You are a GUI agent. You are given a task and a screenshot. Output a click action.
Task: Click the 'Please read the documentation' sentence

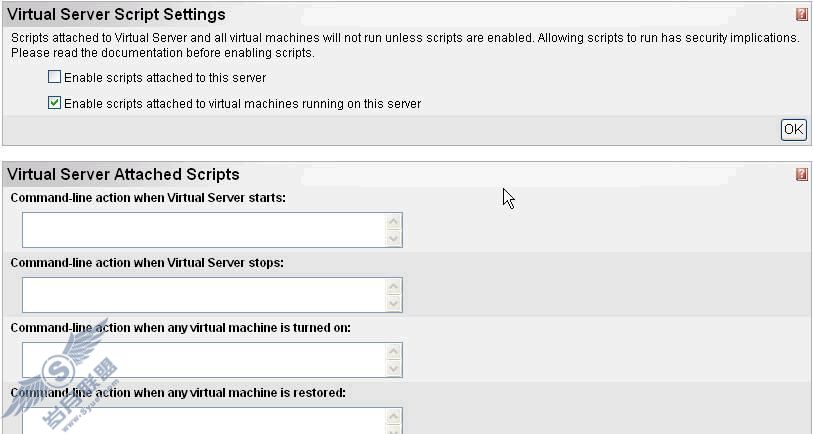(x=163, y=53)
